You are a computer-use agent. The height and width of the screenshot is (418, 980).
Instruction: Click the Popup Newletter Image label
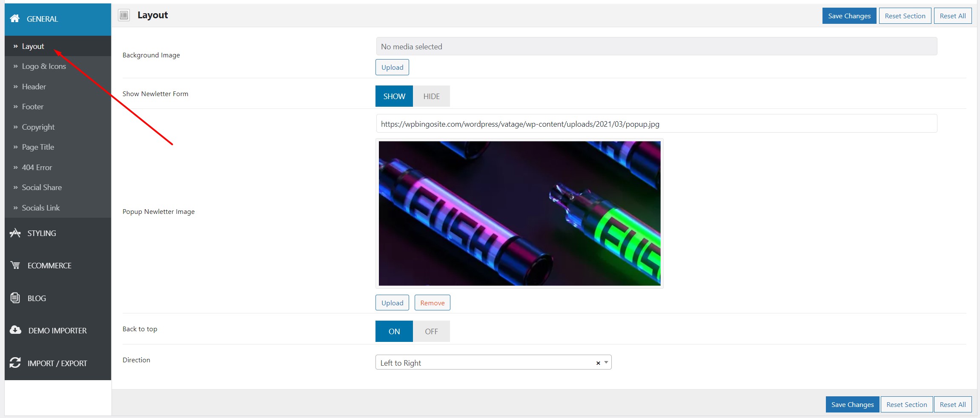(158, 212)
